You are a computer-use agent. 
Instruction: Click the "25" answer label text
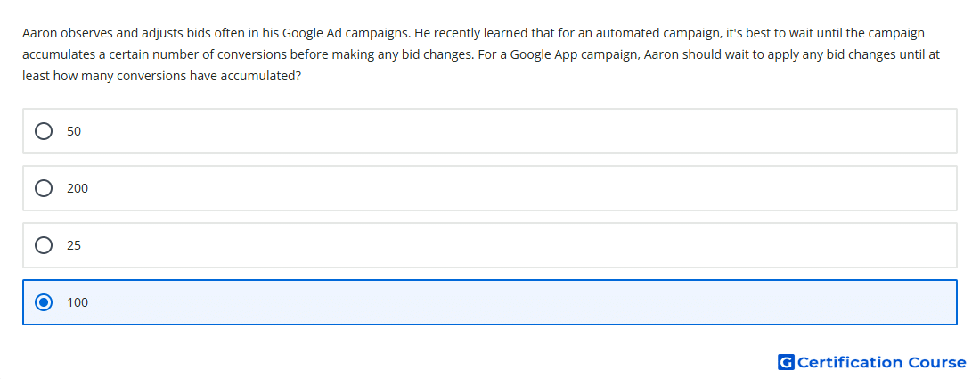(74, 245)
